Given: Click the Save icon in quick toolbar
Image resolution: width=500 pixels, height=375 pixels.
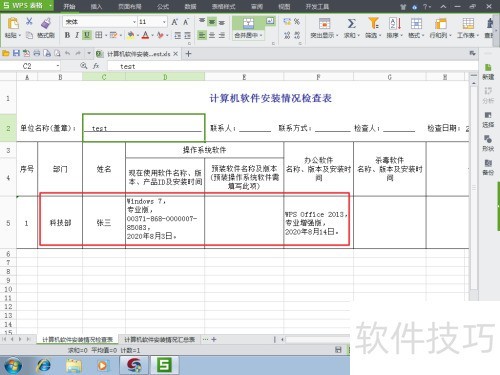Looking at the screenshot, I should (x=16, y=53).
